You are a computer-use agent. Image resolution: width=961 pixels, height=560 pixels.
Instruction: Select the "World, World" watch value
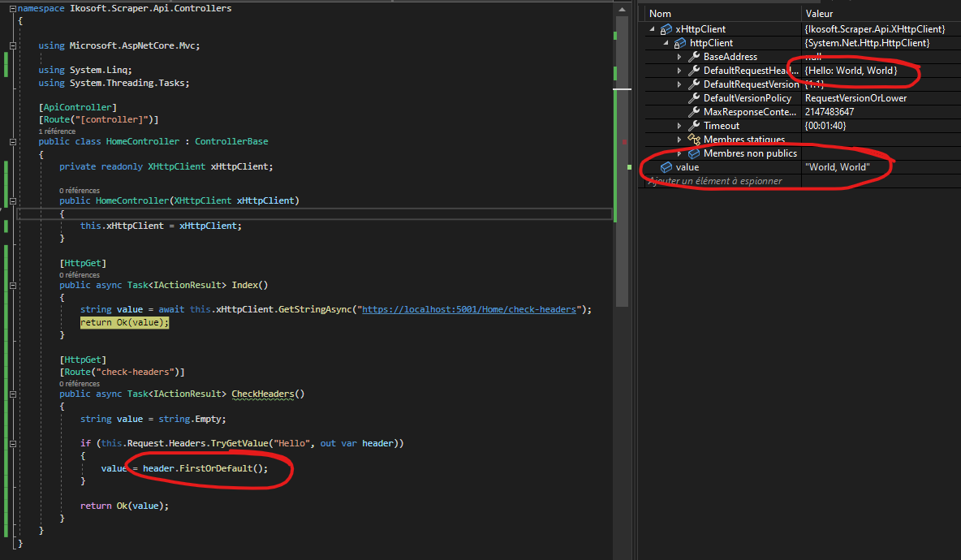coord(837,167)
